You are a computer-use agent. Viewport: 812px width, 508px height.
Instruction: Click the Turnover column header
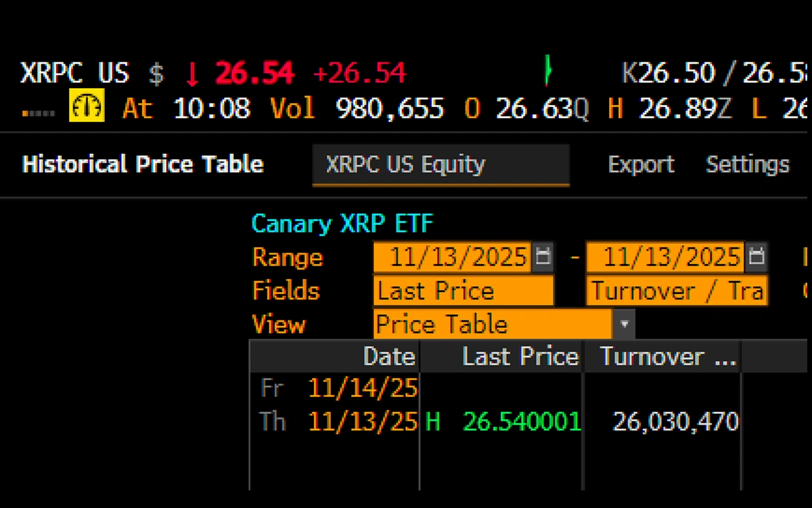(667, 357)
